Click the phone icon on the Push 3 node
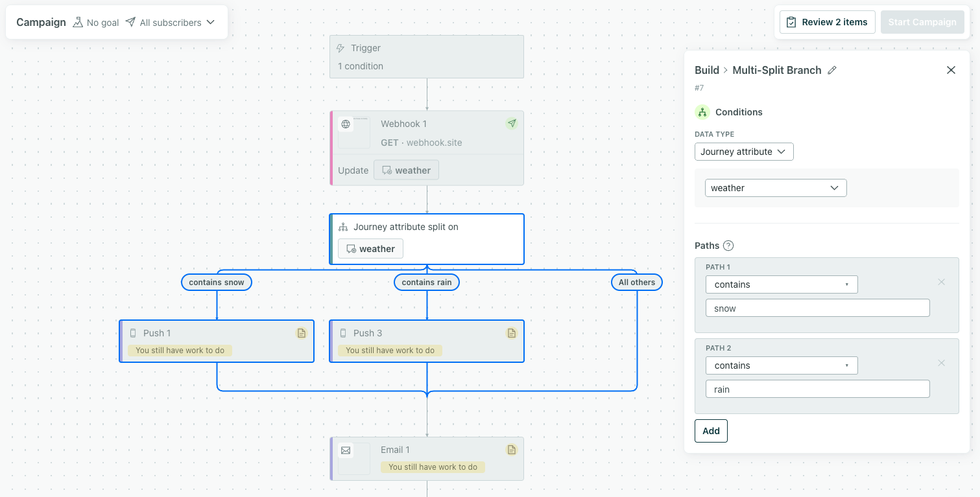The height and width of the screenshot is (497, 980). (342, 332)
